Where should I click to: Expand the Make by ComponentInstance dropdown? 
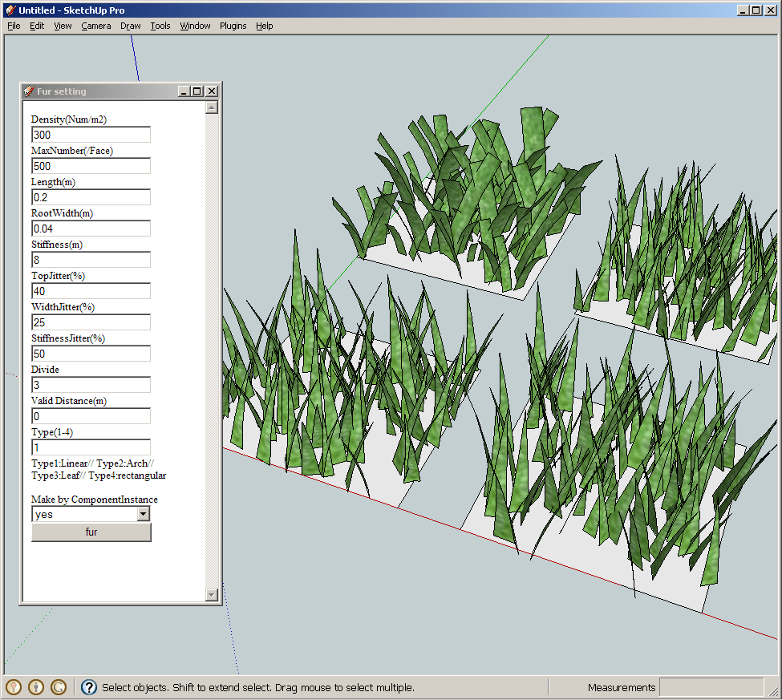pyautogui.click(x=144, y=514)
